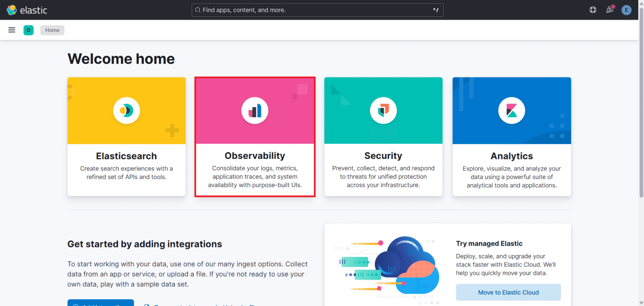Click the Observability bar chart icon
Screen dimensions: 644x306
tap(254, 110)
